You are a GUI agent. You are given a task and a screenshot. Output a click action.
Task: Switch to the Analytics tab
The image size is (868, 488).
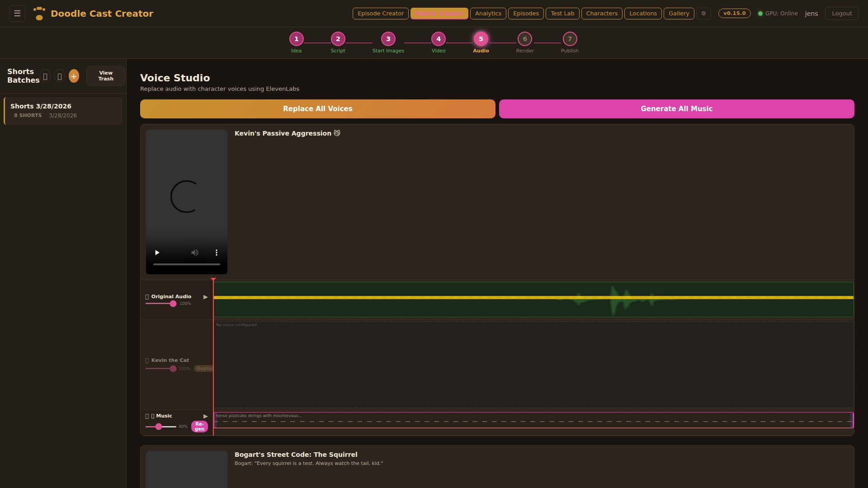[488, 13]
